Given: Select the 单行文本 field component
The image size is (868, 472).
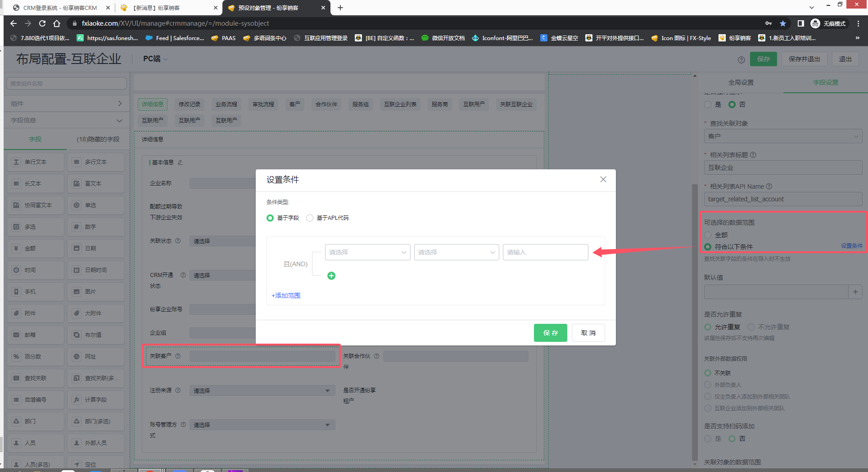Looking at the screenshot, I should point(36,162).
